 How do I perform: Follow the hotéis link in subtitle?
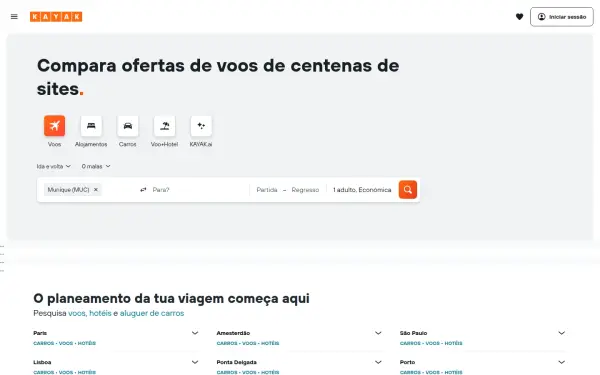point(100,313)
